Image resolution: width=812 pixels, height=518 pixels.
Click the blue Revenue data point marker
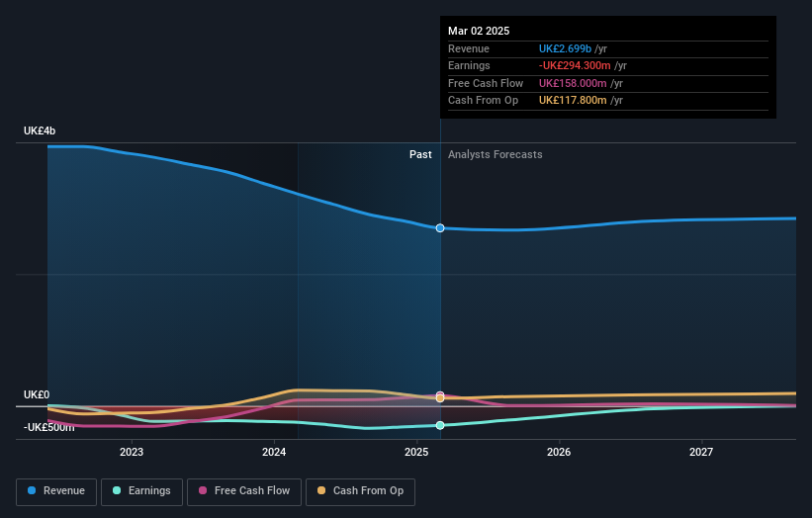pos(440,228)
